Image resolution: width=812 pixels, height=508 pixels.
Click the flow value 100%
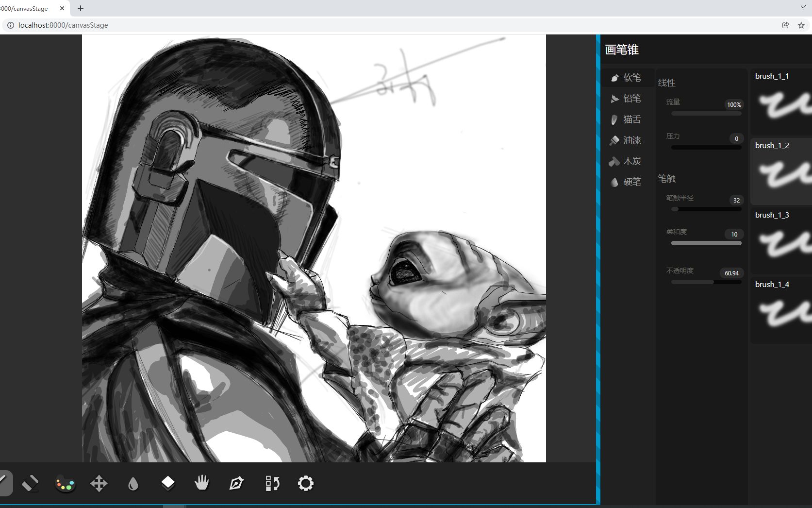click(x=734, y=105)
